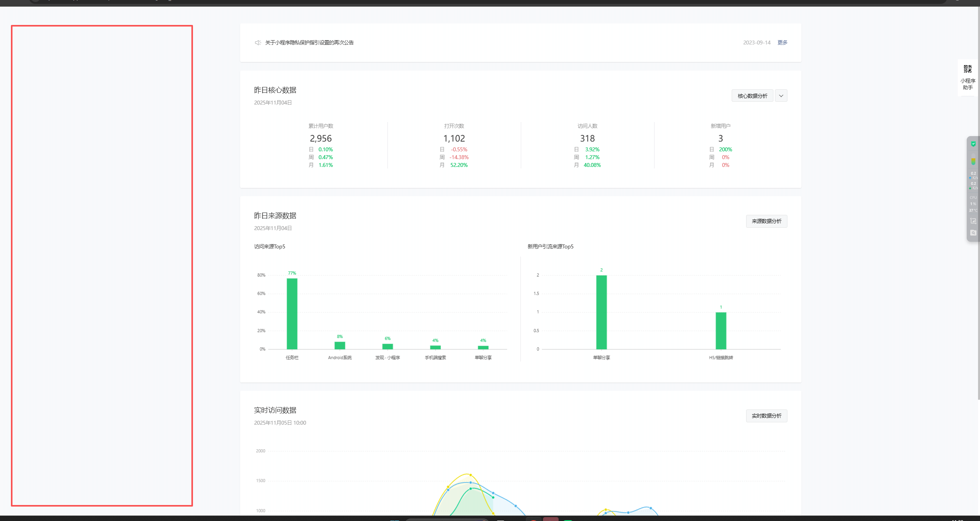Expand dropdown next to 核心数据分析

coord(781,96)
